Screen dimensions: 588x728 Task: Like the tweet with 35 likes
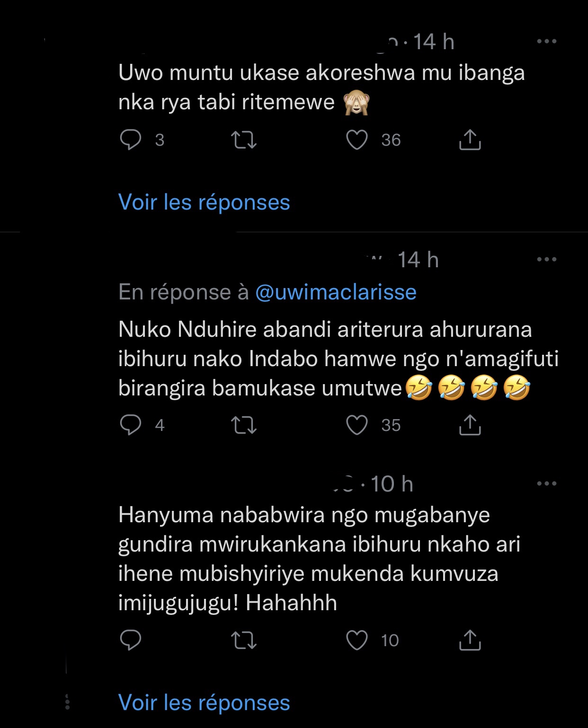click(x=357, y=425)
